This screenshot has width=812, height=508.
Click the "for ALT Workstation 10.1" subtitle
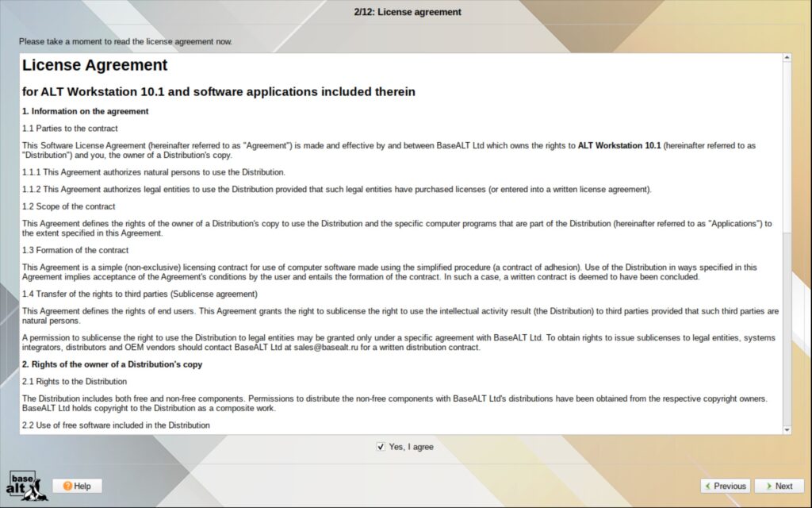pyautogui.click(x=219, y=92)
